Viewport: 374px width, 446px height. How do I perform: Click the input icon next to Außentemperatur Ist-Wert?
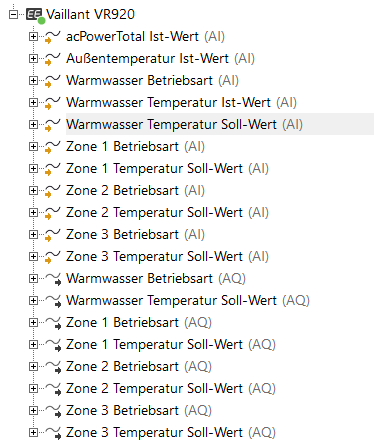pos(52,59)
